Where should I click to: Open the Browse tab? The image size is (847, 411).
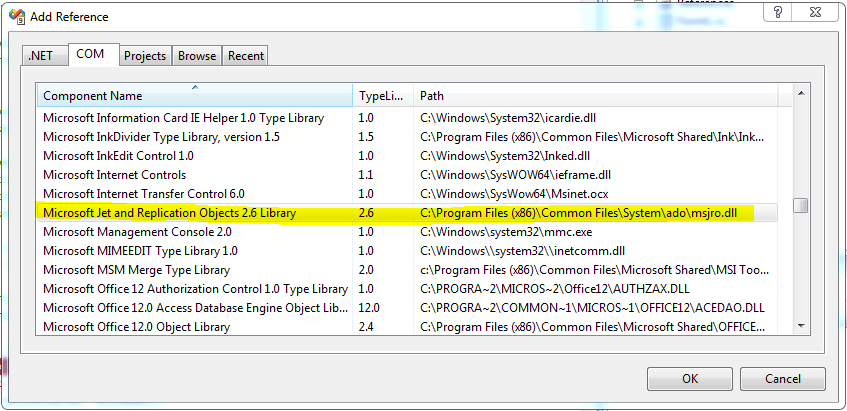tap(197, 56)
